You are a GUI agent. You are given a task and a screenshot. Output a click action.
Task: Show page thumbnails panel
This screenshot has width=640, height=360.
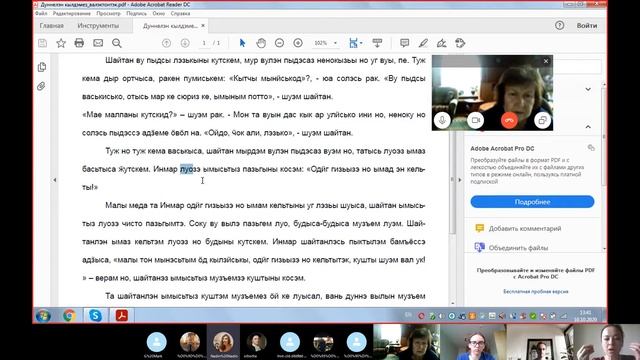(42, 67)
